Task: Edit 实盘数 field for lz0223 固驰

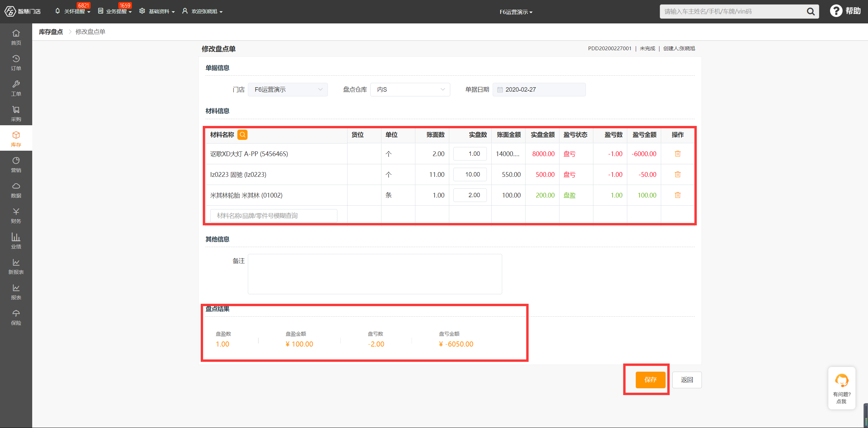Action: coord(470,174)
